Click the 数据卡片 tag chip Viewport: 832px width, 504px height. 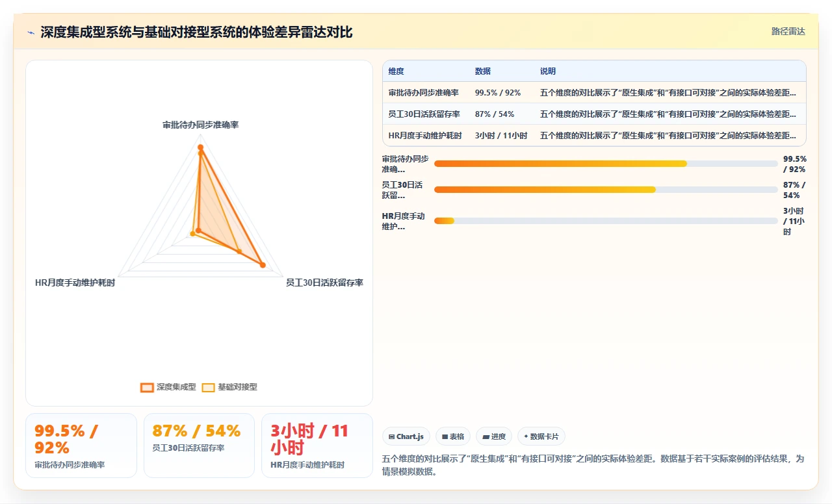541,436
